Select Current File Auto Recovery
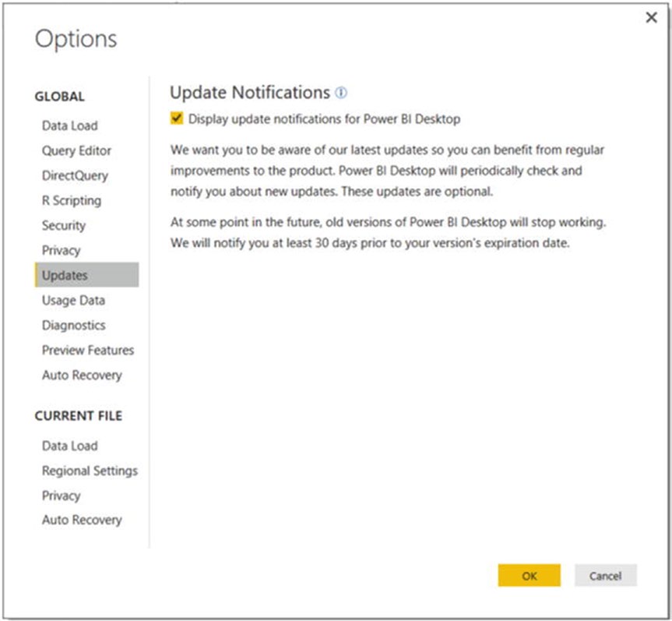This screenshot has height=621, width=672. 82,520
